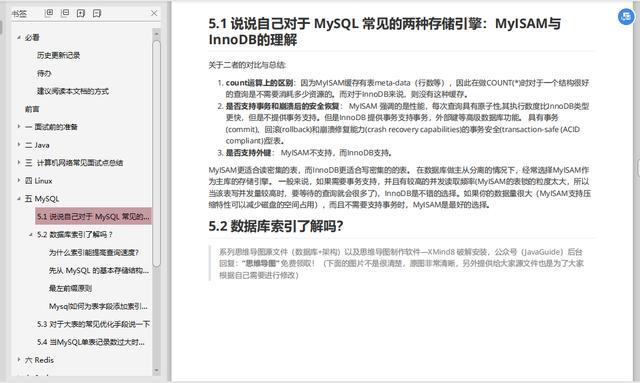Open 为什么索引能提高查询速度 bookmark

(x=94, y=252)
